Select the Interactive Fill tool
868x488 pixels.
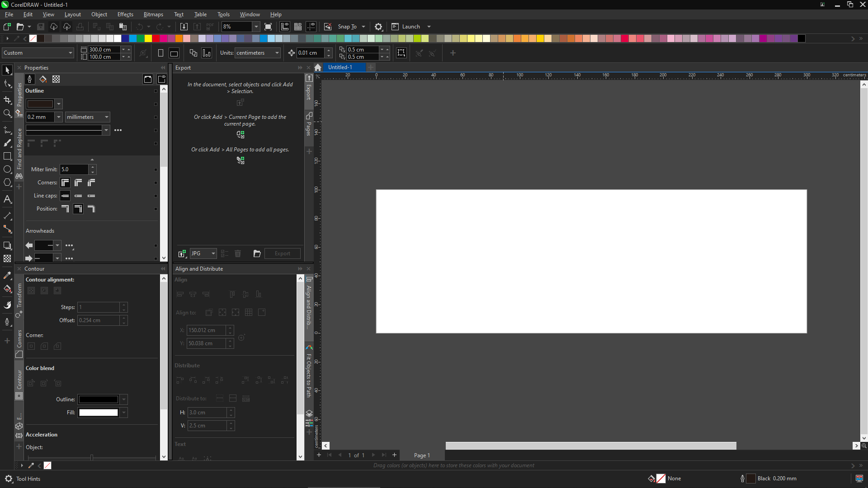tap(7, 289)
